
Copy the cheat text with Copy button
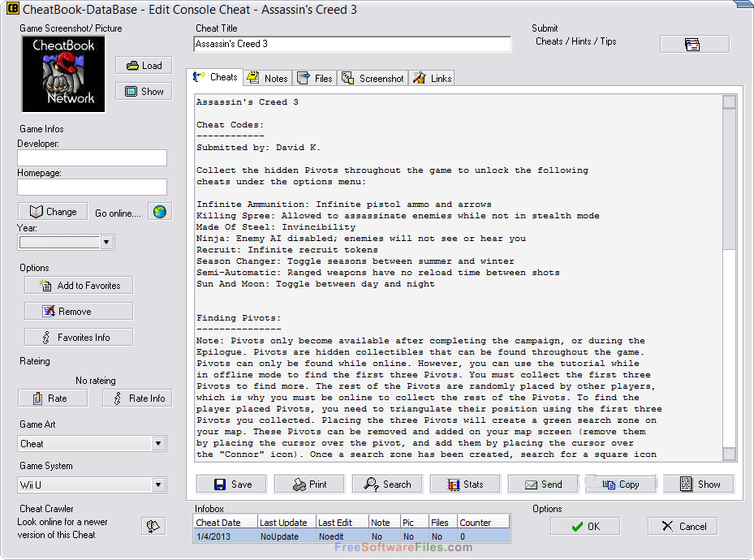click(621, 484)
